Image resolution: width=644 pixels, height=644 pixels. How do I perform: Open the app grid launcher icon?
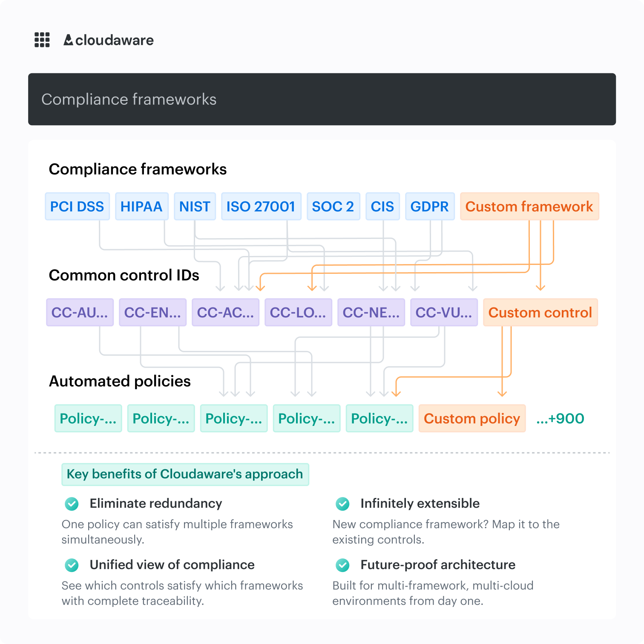point(42,40)
